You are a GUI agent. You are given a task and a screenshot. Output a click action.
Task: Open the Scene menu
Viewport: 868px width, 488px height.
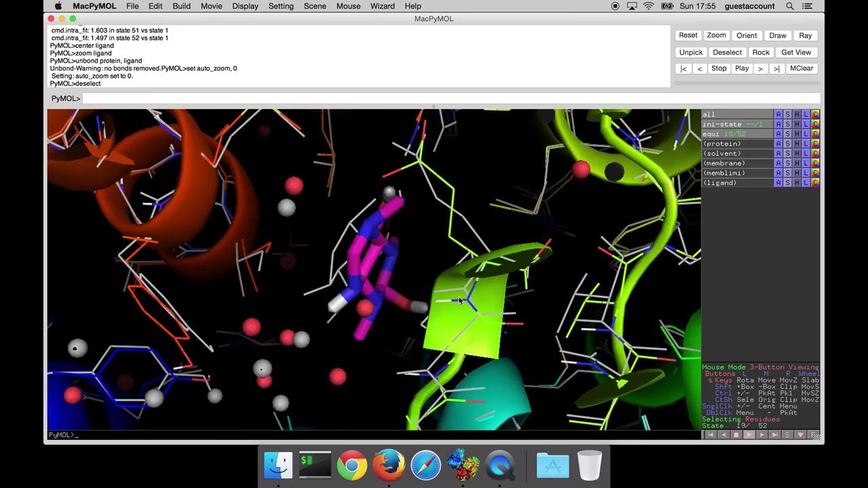pyautogui.click(x=315, y=6)
